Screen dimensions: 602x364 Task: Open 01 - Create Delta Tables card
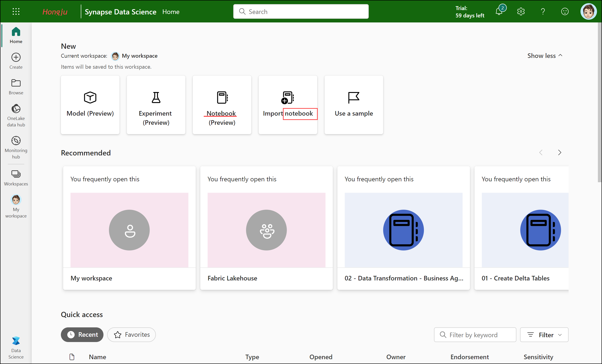(521, 228)
